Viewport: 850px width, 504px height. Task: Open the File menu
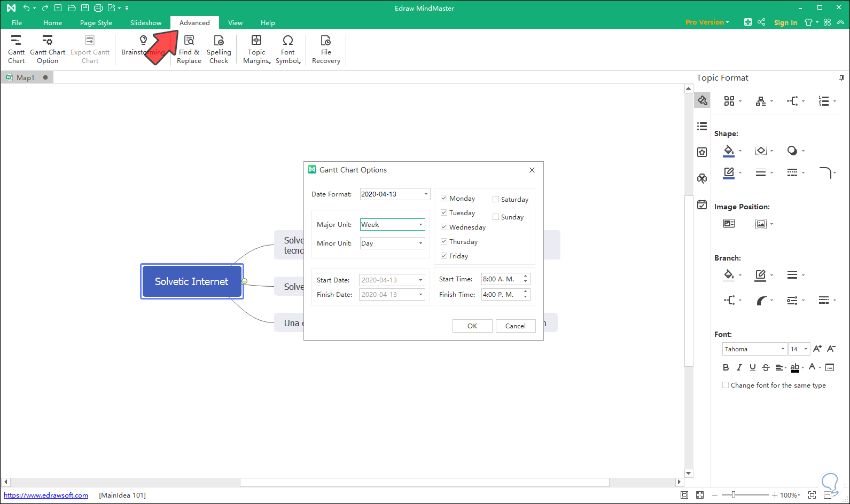17,22
